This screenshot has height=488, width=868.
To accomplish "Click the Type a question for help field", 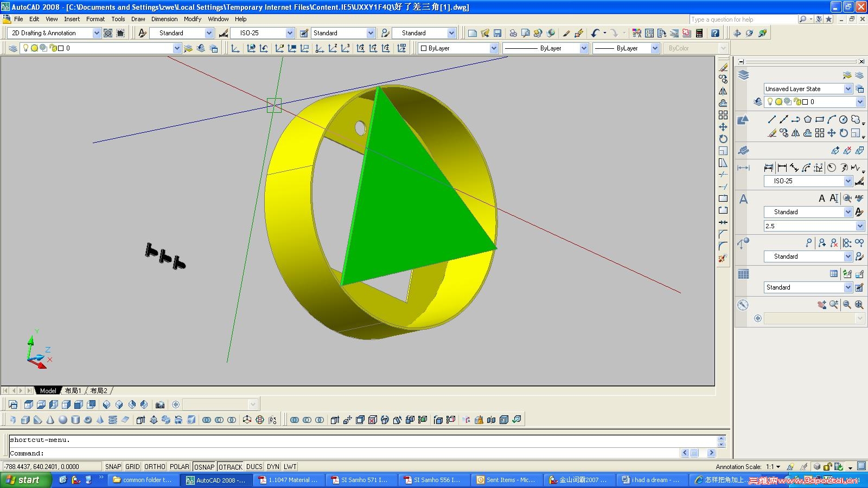I will (743, 20).
